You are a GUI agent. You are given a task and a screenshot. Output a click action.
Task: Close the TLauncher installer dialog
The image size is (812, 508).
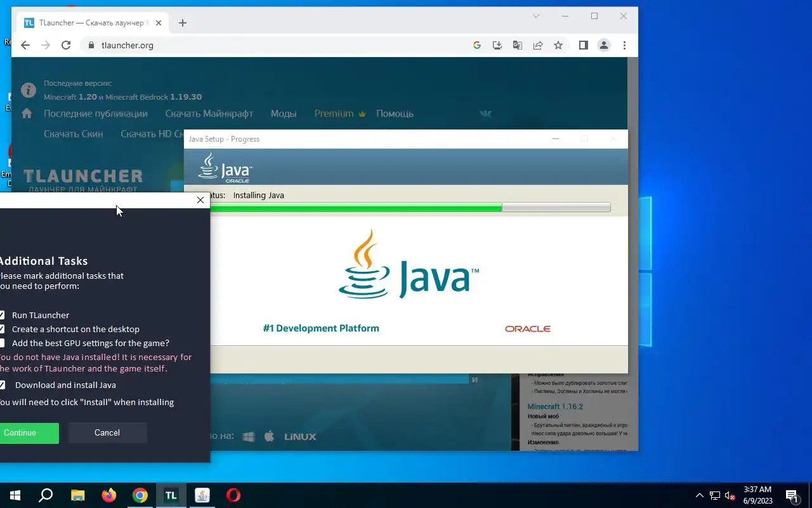tap(200, 200)
